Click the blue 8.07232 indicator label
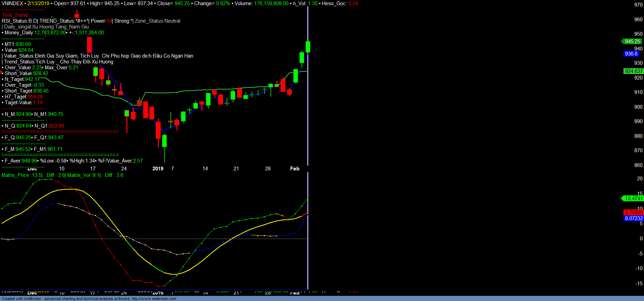This screenshot has height=301, width=644. 634,218
